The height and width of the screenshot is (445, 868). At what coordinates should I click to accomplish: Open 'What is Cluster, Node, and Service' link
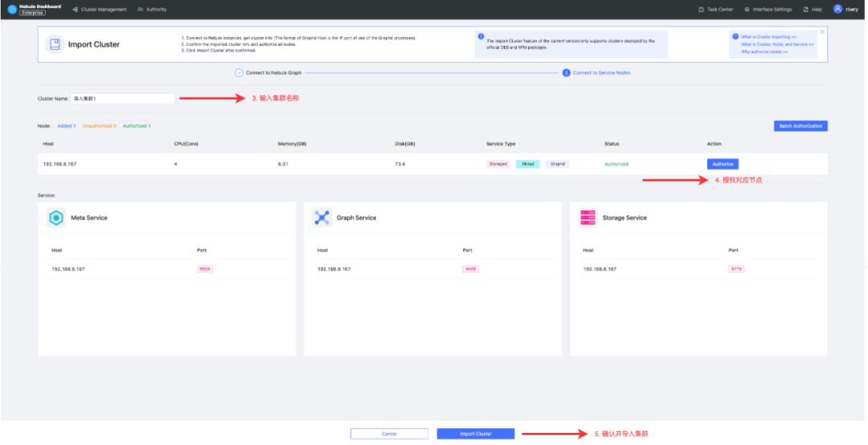coord(777,44)
